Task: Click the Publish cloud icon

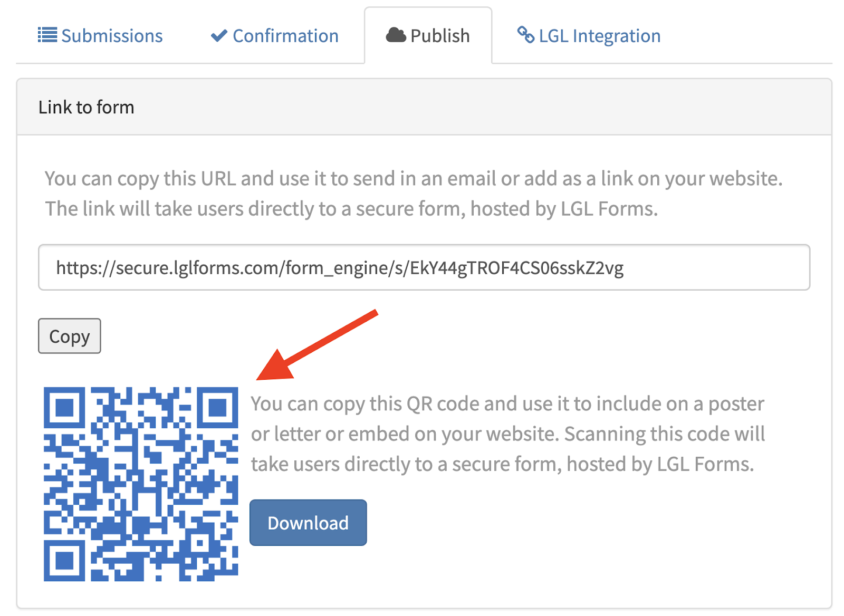Action: click(x=396, y=35)
